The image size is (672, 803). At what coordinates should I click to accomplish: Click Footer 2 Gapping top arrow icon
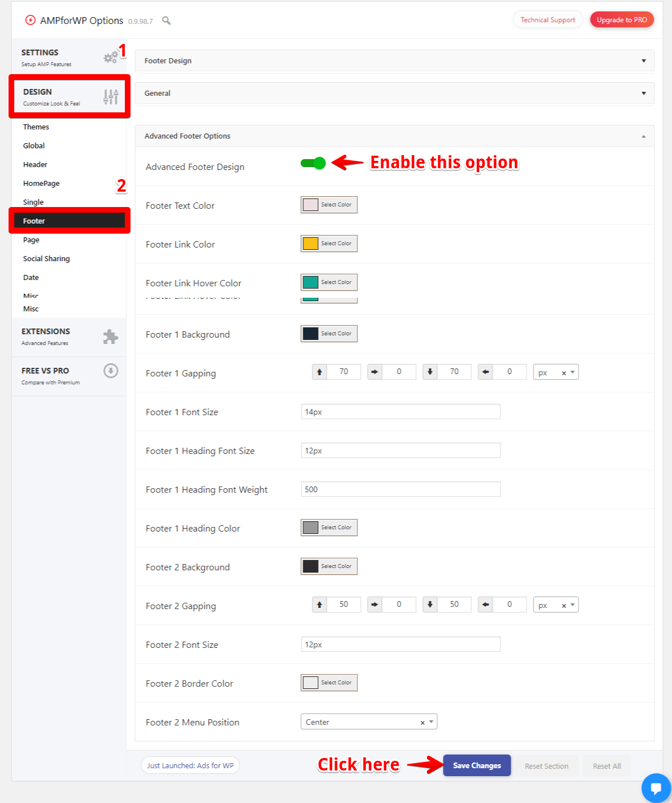pos(320,605)
